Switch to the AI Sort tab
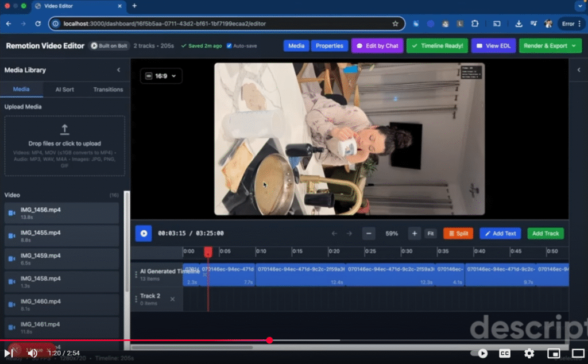 [65, 90]
